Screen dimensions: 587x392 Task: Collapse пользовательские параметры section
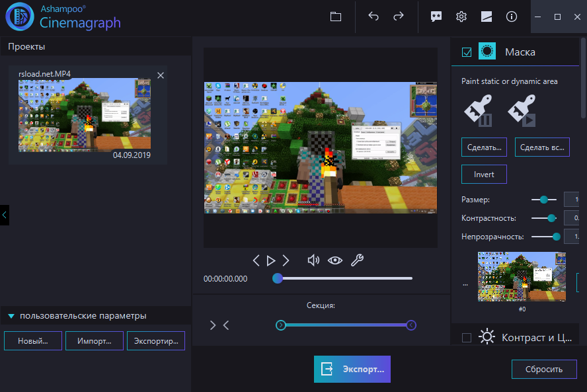click(11, 316)
